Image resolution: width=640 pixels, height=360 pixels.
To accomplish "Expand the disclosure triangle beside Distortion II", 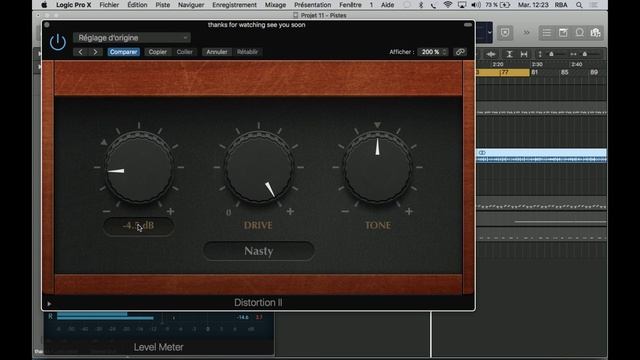I will click(49, 304).
